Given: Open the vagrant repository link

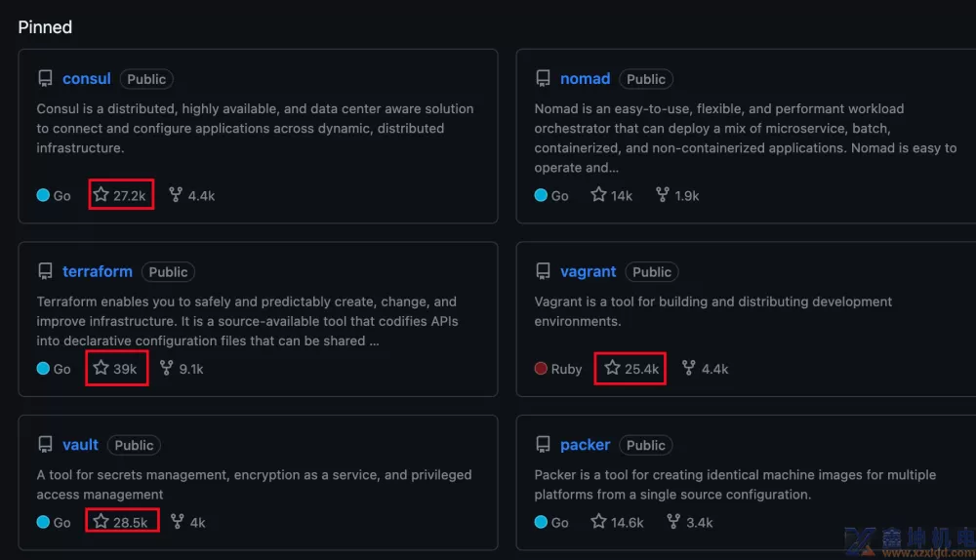Looking at the screenshot, I should (588, 272).
